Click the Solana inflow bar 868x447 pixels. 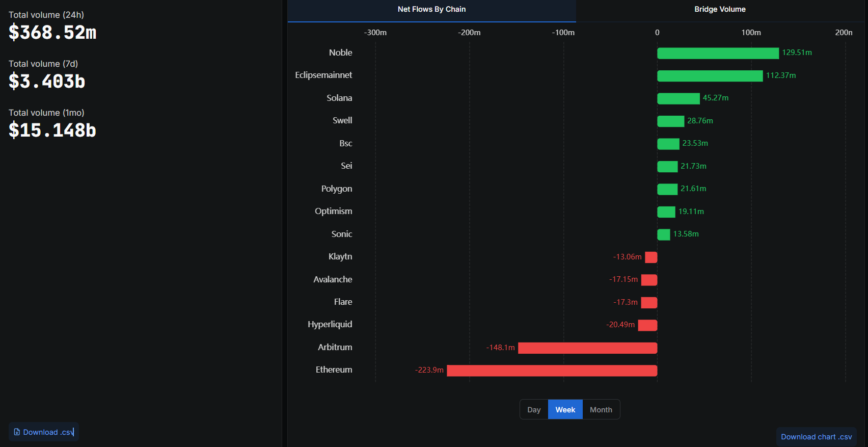pyautogui.click(x=678, y=98)
